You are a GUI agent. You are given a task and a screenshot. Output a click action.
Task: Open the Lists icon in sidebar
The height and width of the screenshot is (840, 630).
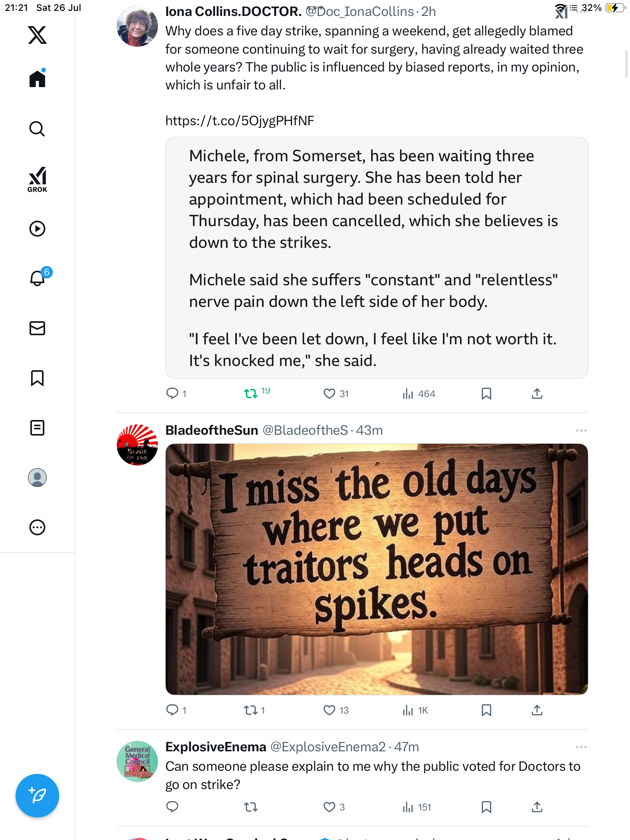(37, 428)
